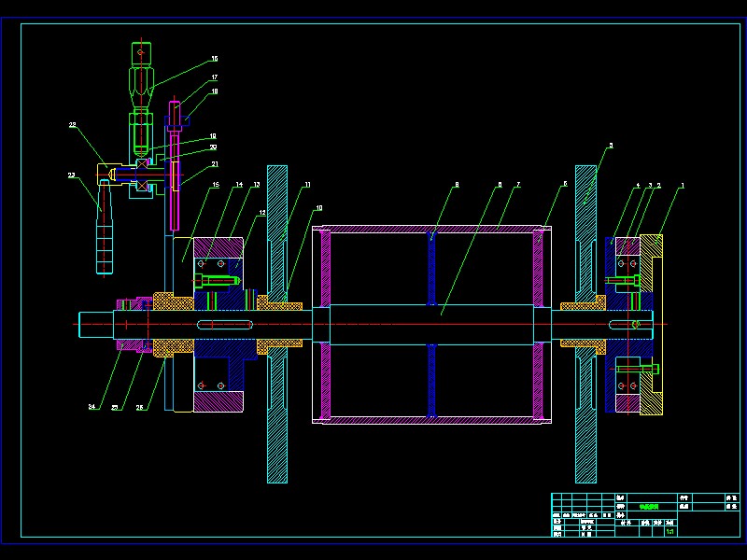
Task: Select part label 7 above roller
Action: (x=518, y=185)
